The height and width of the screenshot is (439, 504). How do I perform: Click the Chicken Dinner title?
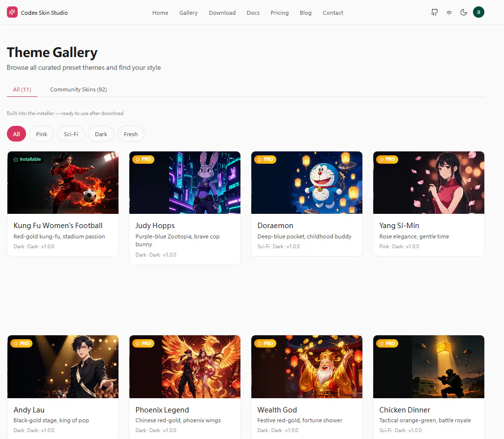[x=404, y=410]
